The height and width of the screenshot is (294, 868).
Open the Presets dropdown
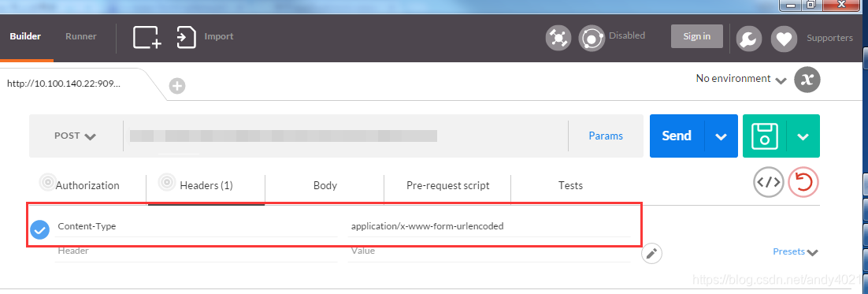pyautogui.click(x=796, y=252)
